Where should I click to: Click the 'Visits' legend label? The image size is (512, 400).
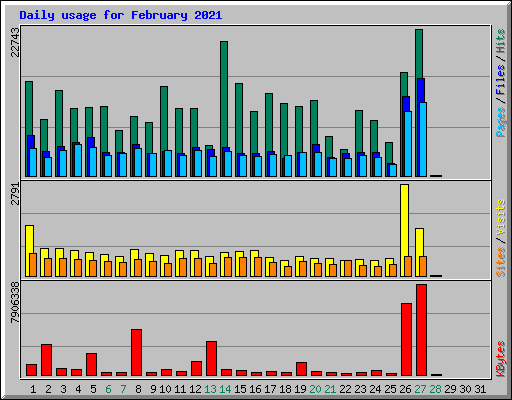pos(501,217)
